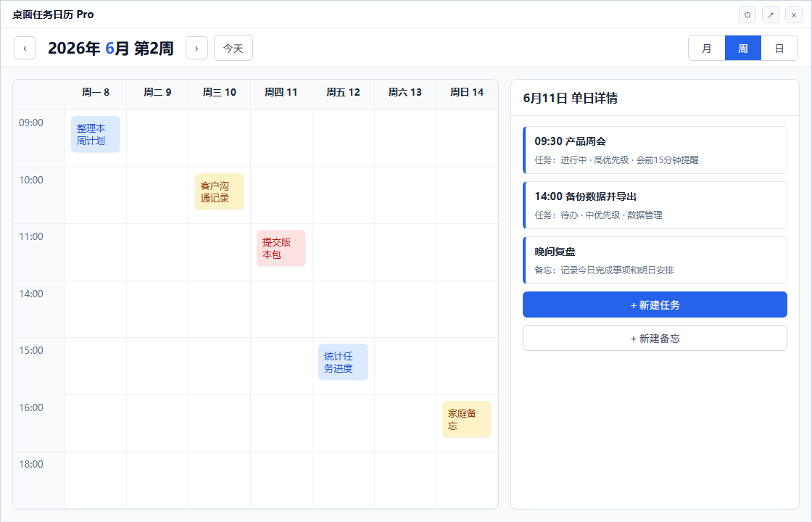Viewport: 812px width, 522px height.
Task: Click the 15:00 time row label
Action: (31, 351)
